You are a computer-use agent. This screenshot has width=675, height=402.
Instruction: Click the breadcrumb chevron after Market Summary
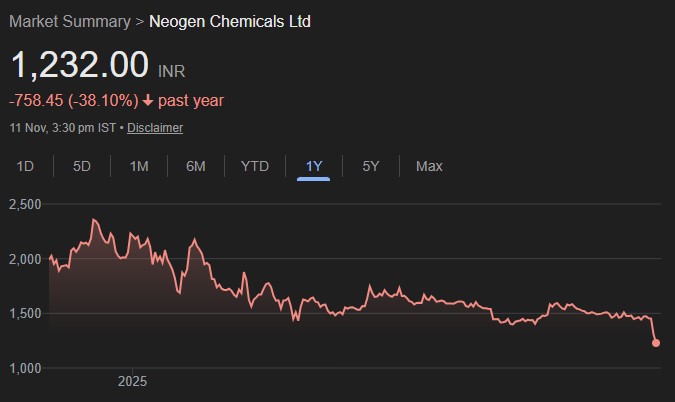(140, 21)
